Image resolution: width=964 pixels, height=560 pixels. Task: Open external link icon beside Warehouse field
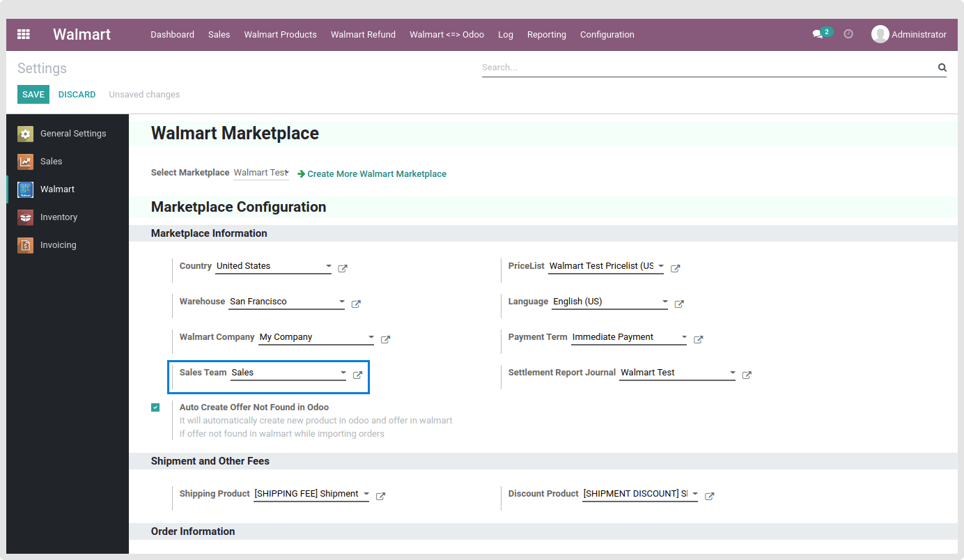click(x=356, y=304)
